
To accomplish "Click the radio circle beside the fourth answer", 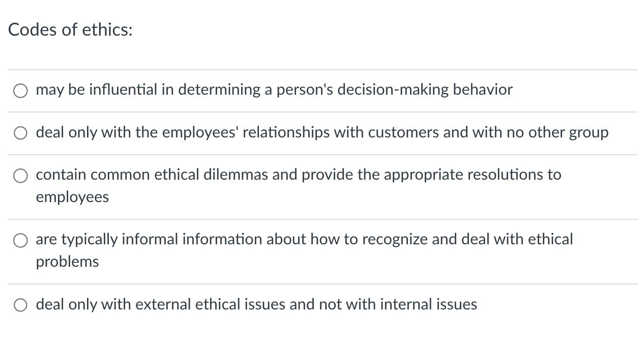I will point(20,240).
